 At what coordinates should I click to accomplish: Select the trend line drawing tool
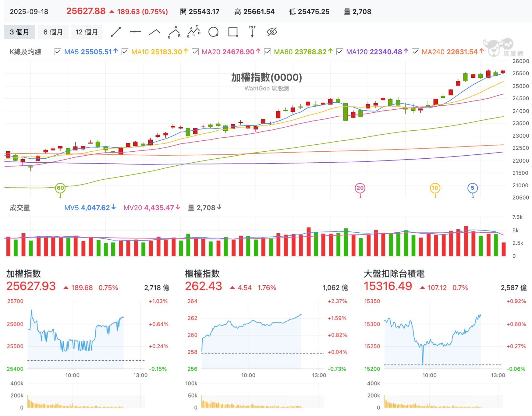(116, 32)
